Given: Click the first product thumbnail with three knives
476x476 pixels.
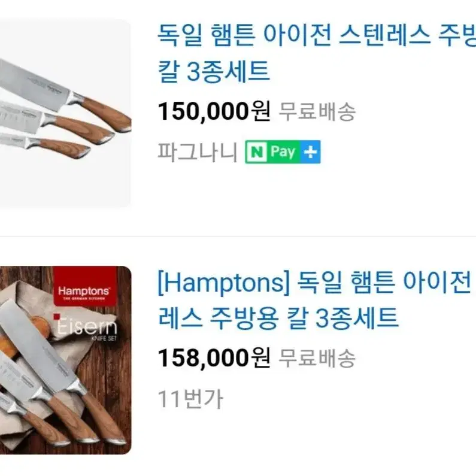Looking at the screenshot, I should tap(66, 113).
